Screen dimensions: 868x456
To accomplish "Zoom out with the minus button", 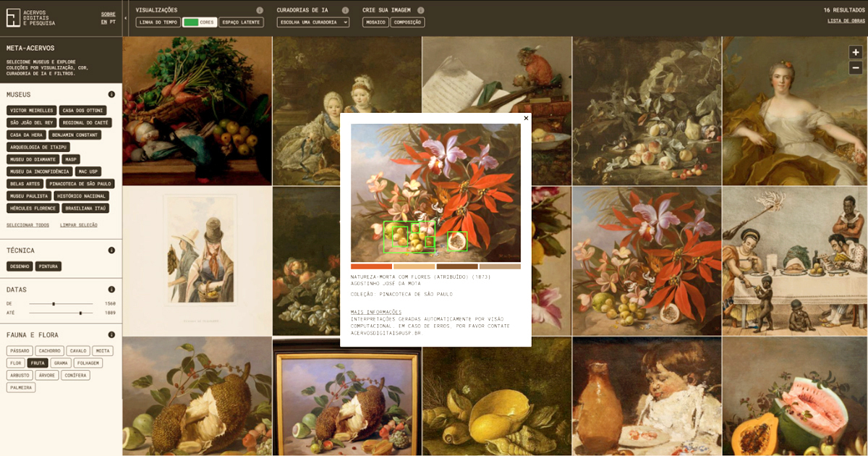I will coord(855,67).
